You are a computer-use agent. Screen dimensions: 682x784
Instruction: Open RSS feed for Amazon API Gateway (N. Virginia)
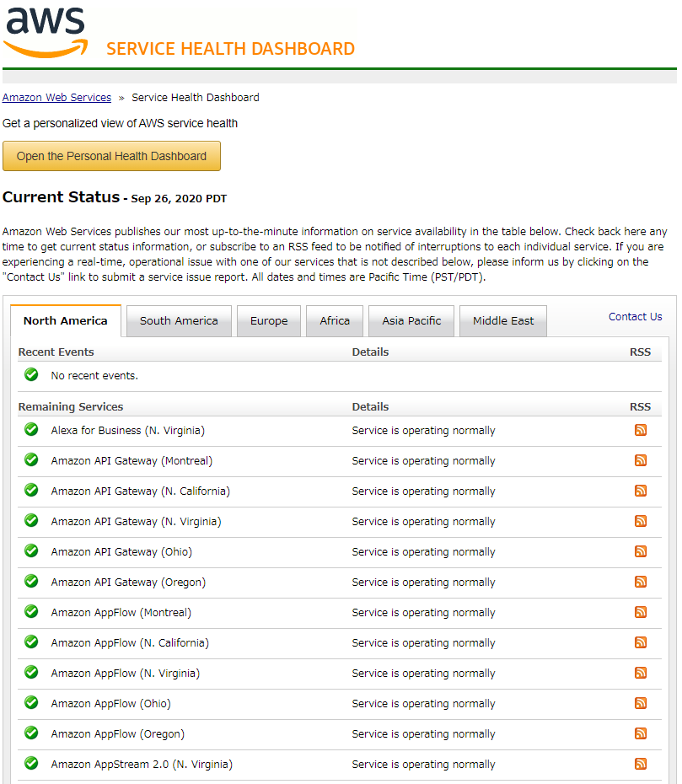tap(641, 521)
